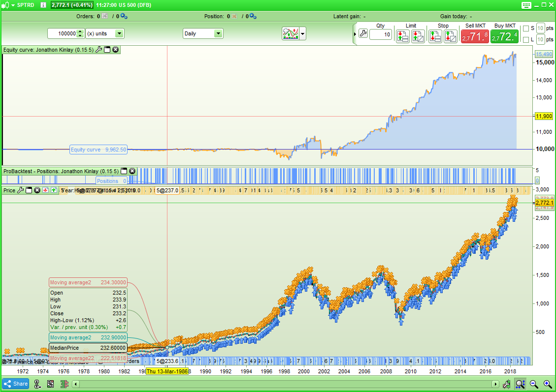Click the red down-arrow icon in Price header
Viewport: 556px width, 392px height.
coord(45,190)
